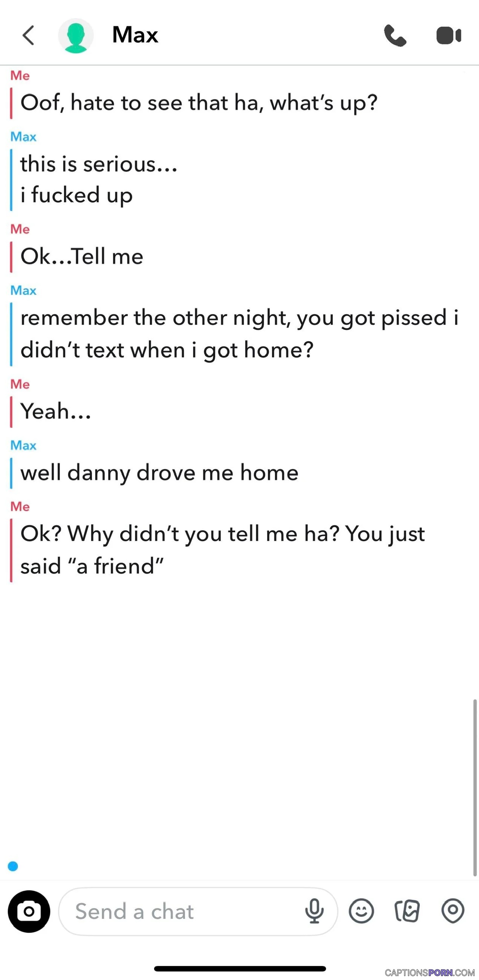Tap the message "Ok? Why didn't you tell me"

coord(222,550)
